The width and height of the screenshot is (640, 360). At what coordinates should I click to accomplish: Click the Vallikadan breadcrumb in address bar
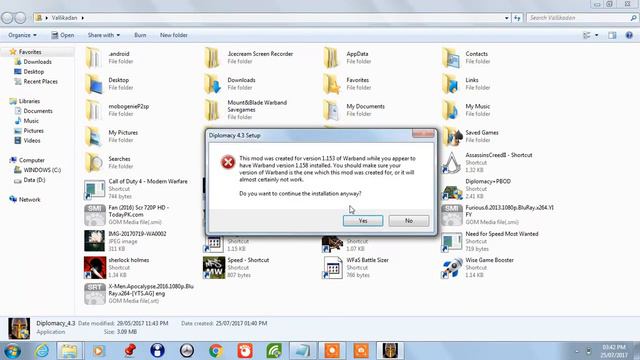point(64,18)
